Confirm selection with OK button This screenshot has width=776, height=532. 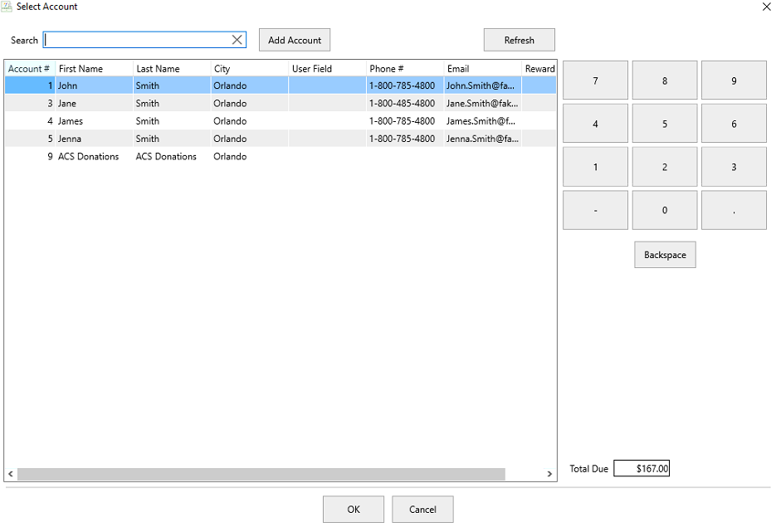click(354, 510)
